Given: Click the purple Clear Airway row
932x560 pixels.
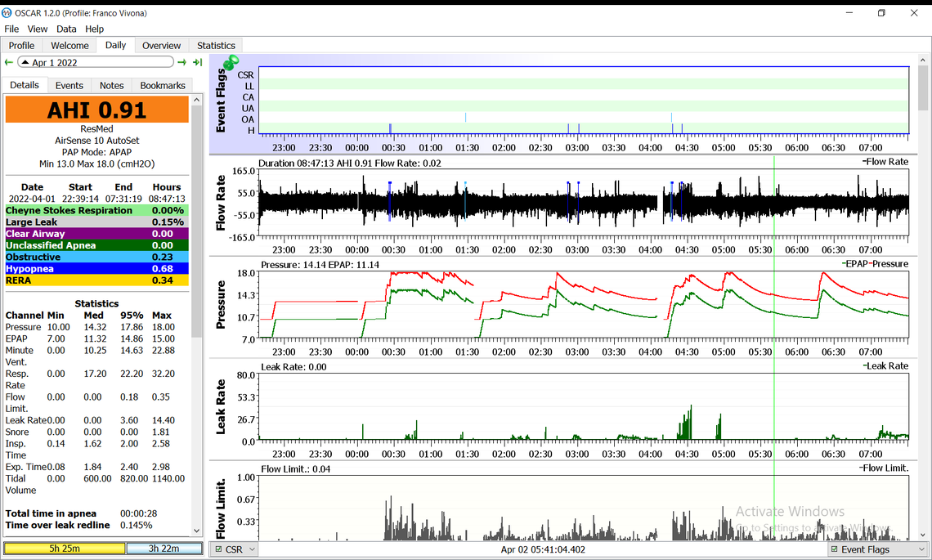Looking at the screenshot, I should (97, 234).
